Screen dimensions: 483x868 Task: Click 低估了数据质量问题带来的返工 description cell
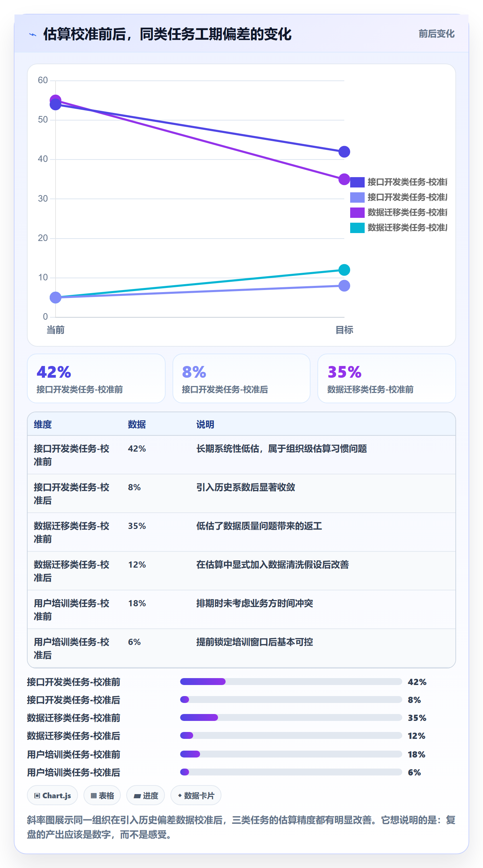[259, 526]
